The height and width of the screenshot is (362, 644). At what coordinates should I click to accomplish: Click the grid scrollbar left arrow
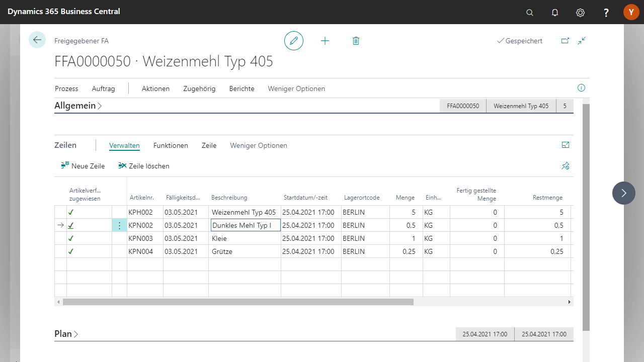(x=58, y=302)
